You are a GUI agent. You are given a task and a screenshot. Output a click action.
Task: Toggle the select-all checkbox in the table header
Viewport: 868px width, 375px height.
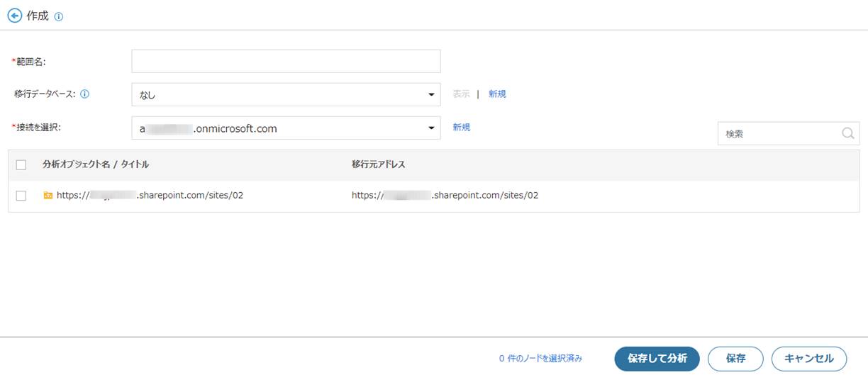(21, 164)
